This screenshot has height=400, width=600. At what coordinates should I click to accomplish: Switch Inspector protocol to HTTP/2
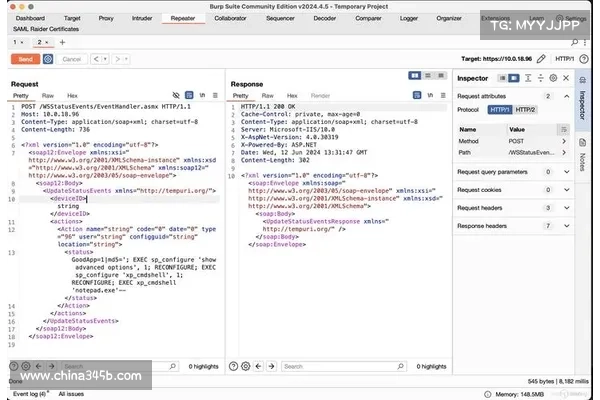525,110
